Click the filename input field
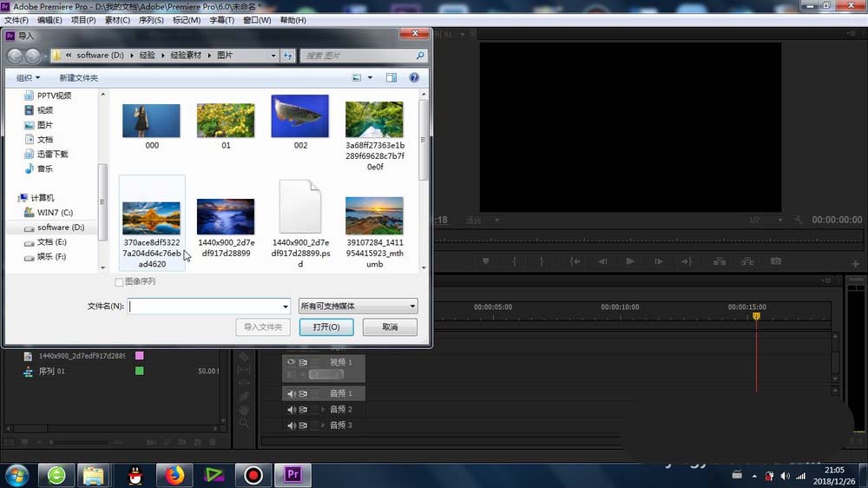Viewport: 868px width, 488px height. (205, 307)
